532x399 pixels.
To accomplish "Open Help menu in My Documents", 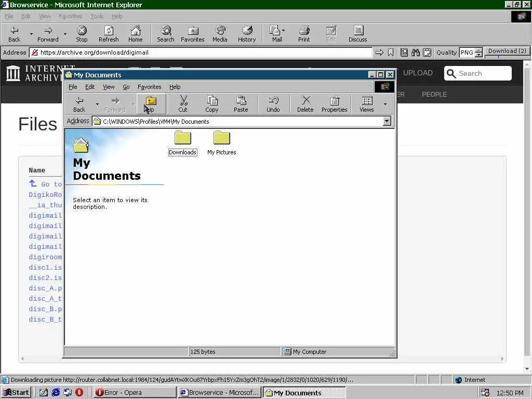I will (175, 87).
